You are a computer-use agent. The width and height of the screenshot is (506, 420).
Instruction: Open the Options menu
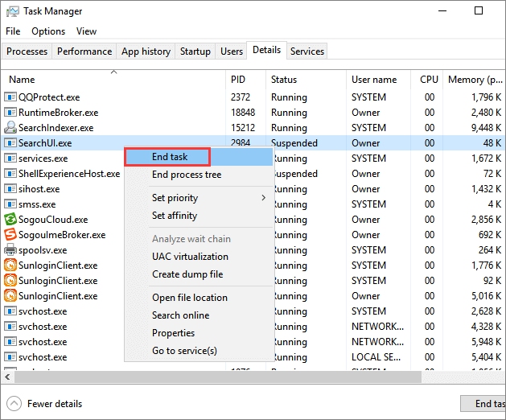pos(48,31)
